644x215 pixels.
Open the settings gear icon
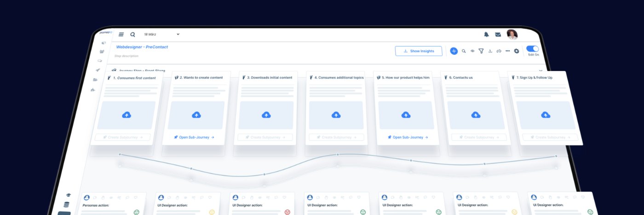click(517, 51)
